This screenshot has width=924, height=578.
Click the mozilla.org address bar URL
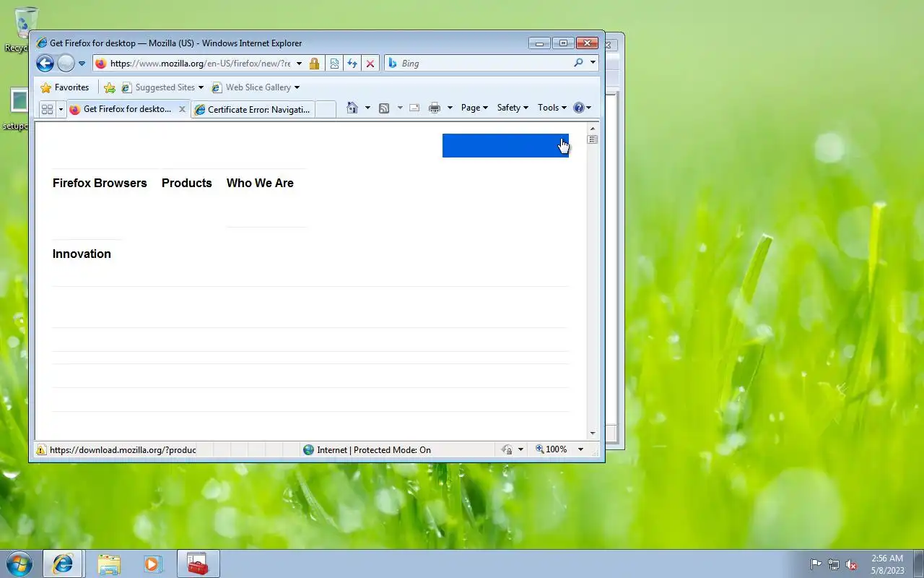(200, 64)
